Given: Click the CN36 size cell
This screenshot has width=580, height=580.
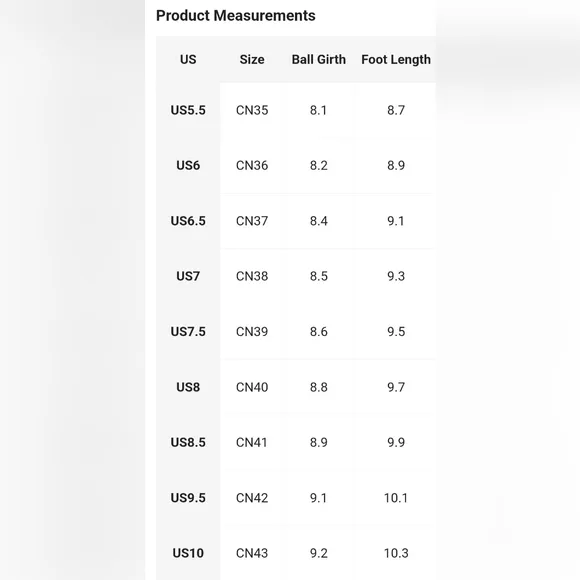Looking at the screenshot, I should (x=252, y=165).
